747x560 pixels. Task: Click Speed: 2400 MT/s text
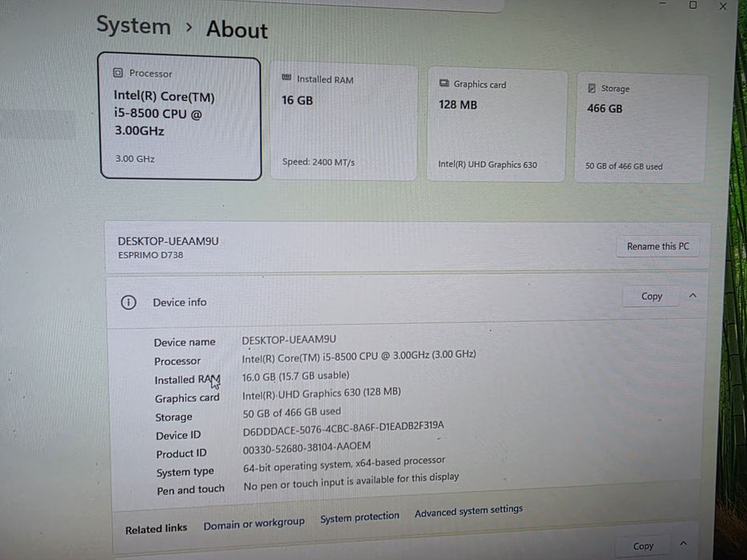pyautogui.click(x=318, y=162)
